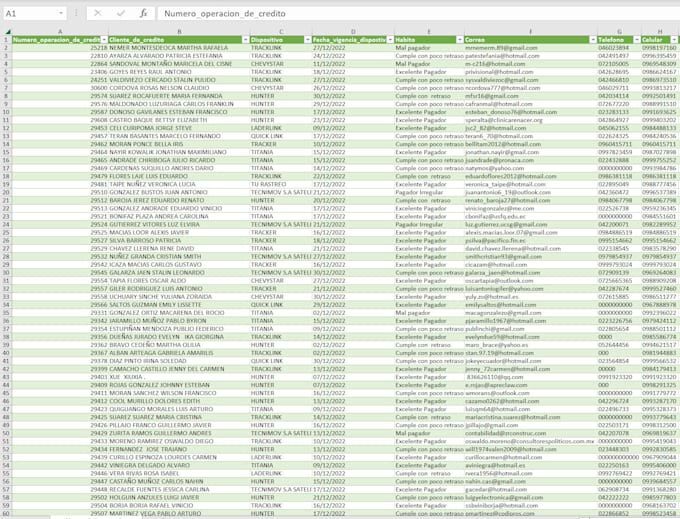The image size is (680, 519).
Task: Click the Enter checkmark icon in formula bar
Action: [121, 13]
